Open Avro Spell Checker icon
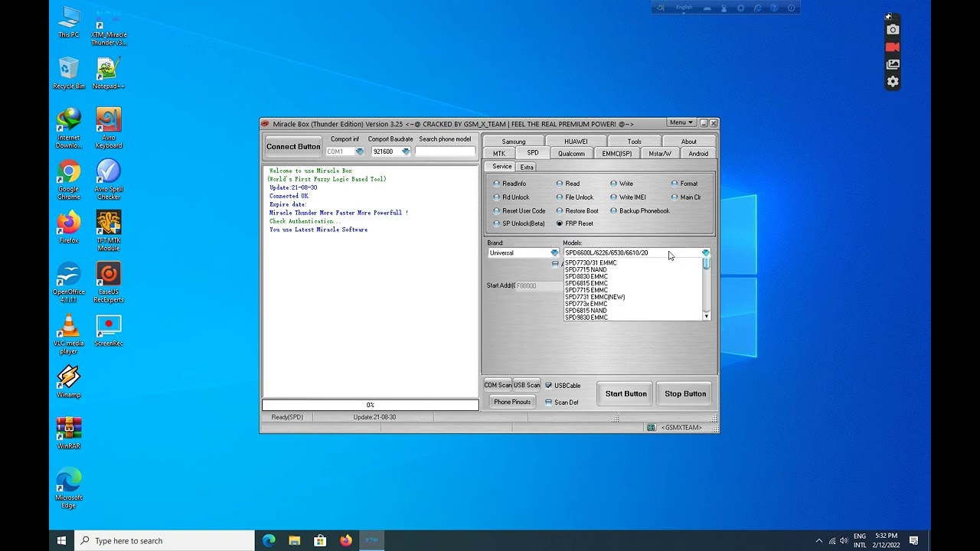This screenshot has height=551, width=980. click(x=109, y=180)
